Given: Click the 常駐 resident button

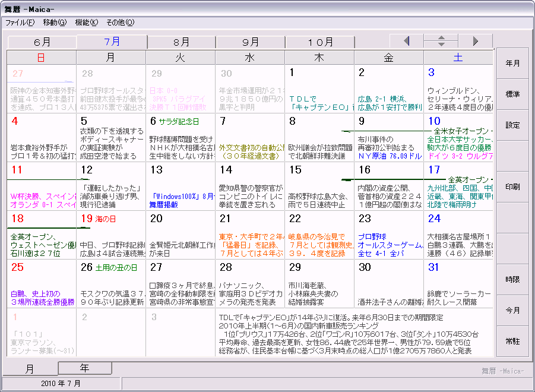Looking at the screenshot, I should pyautogui.click(x=512, y=341).
